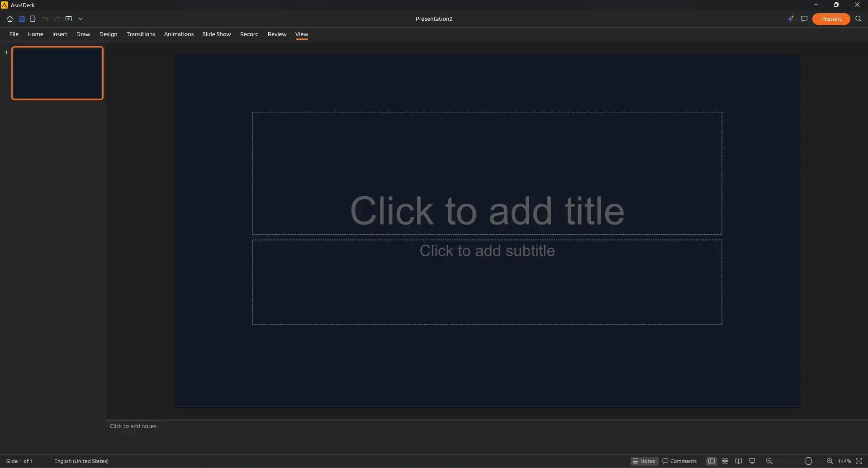Switch to the Transitions tab

pos(141,34)
